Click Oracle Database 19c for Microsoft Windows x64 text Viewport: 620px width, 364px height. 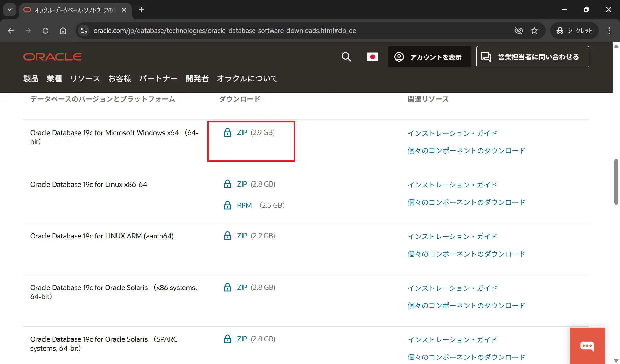click(114, 137)
